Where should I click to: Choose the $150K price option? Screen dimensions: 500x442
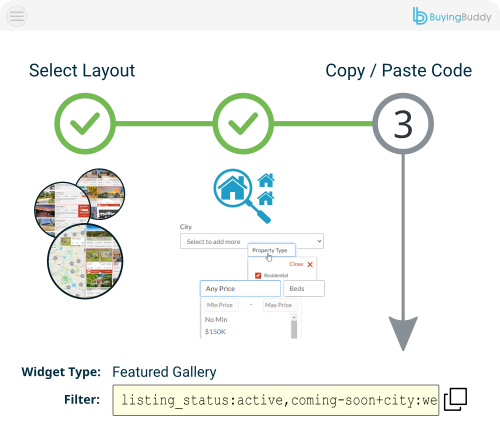click(215, 331)
